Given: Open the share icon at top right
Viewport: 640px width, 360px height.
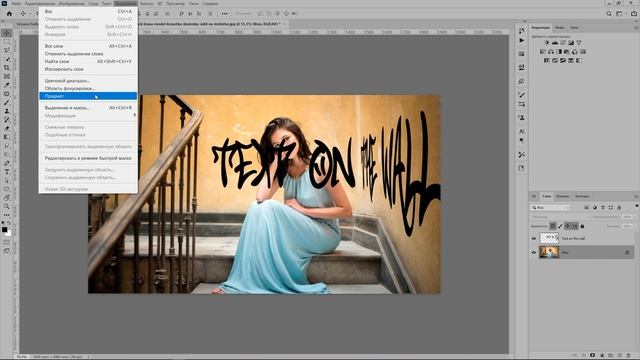Looking at the screenshot, I should 634,13.
